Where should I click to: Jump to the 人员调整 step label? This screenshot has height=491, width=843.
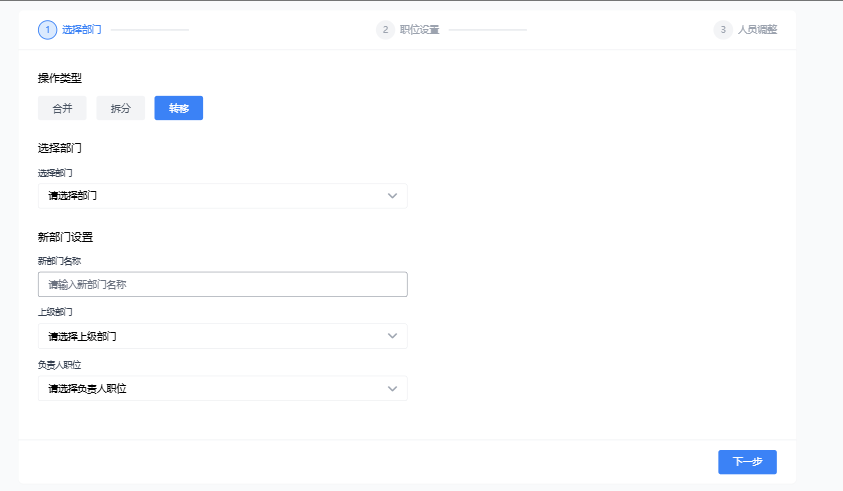tap(757, 30)
